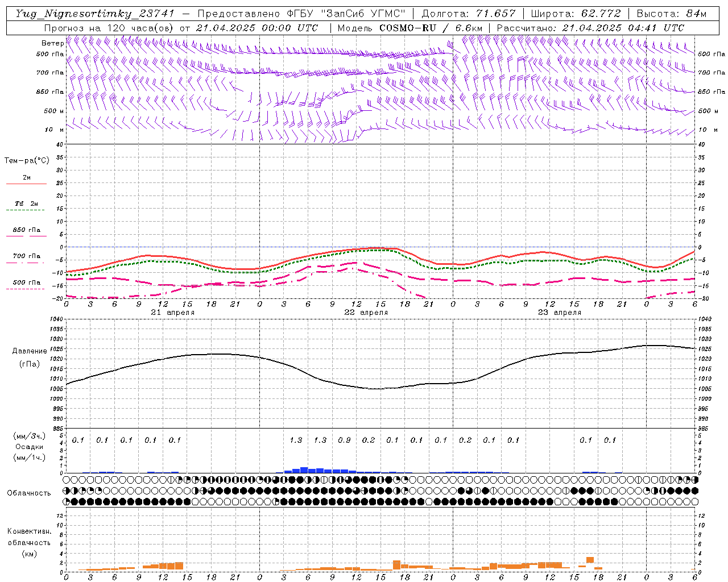Click the (гПа) unit under Давление

click(30, 364)
